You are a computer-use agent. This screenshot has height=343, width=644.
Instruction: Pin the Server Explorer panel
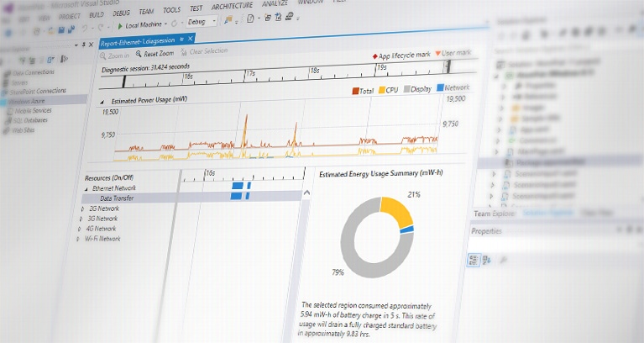tap(84, 45)
